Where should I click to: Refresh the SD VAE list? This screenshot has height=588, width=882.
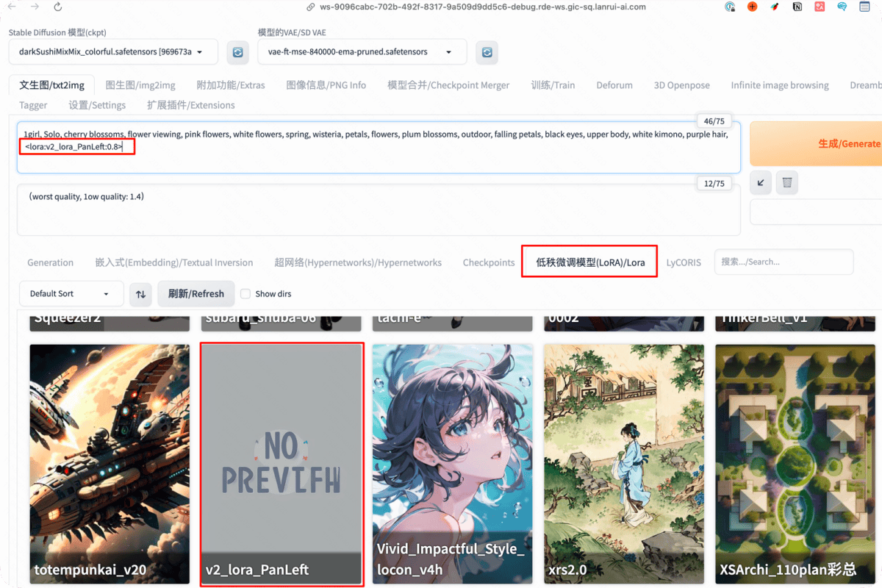point(487,52)
